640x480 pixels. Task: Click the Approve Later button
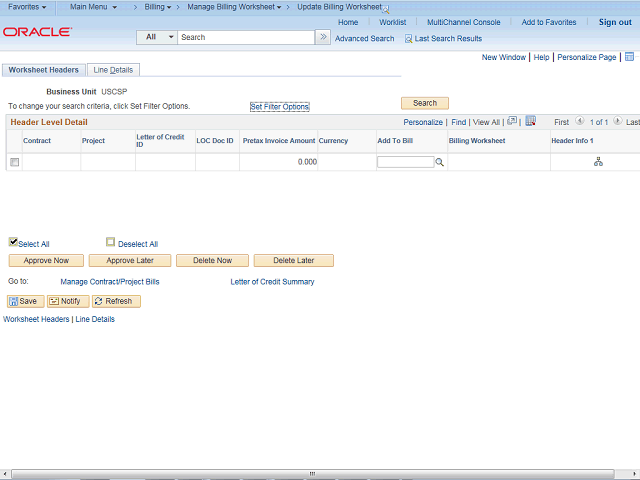tap(130, 260)
